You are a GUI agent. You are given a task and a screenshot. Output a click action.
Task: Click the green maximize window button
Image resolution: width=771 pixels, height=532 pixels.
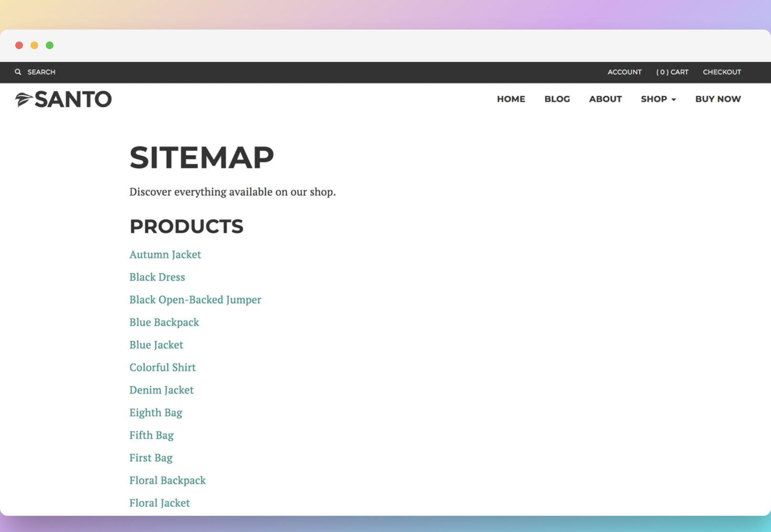tap(50, 45)
